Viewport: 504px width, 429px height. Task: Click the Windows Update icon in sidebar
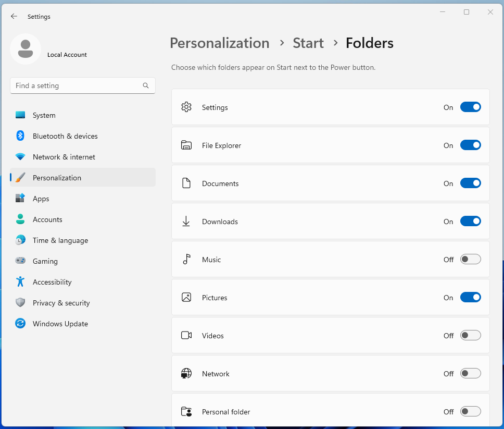[20, 324]
